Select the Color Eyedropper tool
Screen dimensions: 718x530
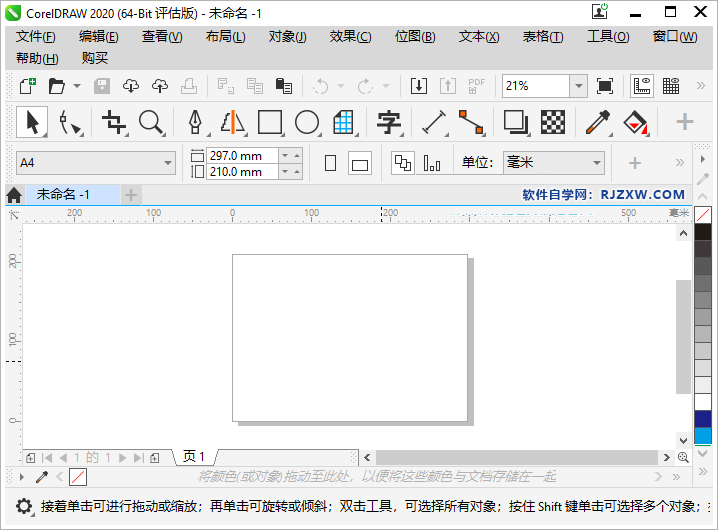pyautogui.click(x=598, y=123)
